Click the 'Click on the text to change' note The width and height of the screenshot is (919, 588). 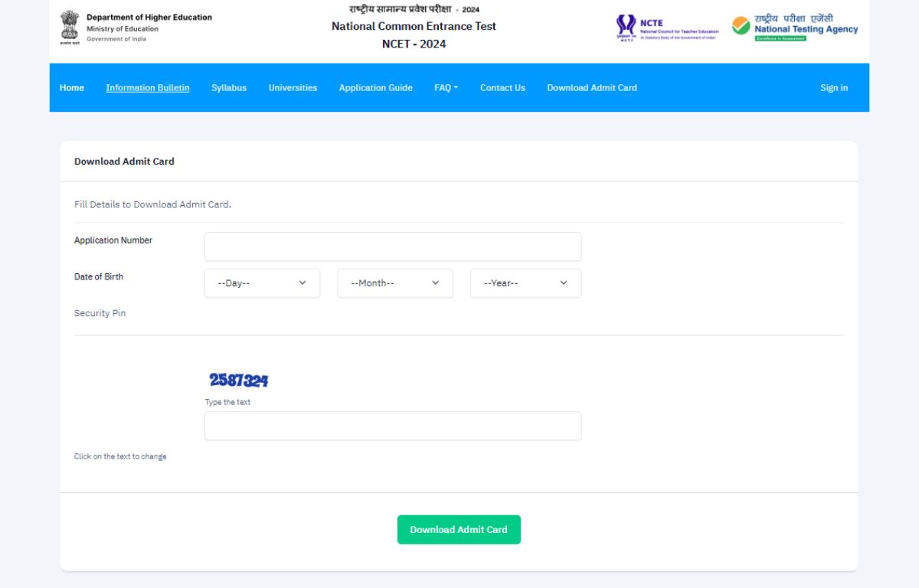tap(120, 456)
